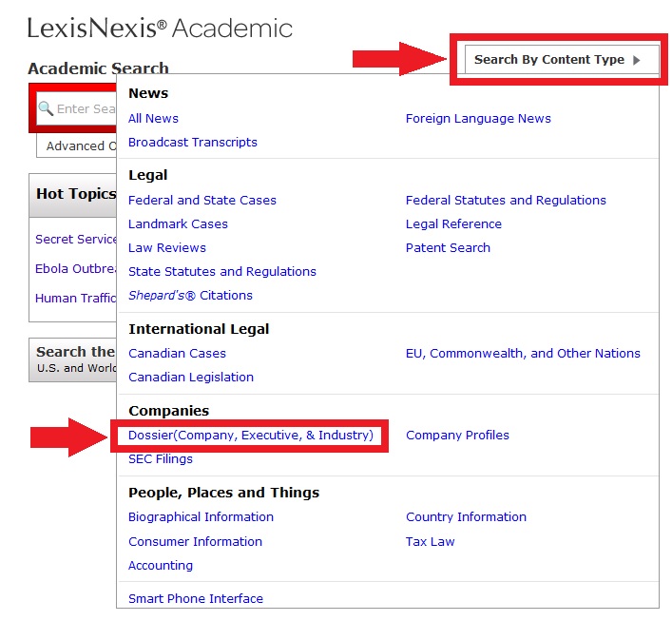Open State Statutes and Regulations
The image size is (672, 621).
point(222,271)
